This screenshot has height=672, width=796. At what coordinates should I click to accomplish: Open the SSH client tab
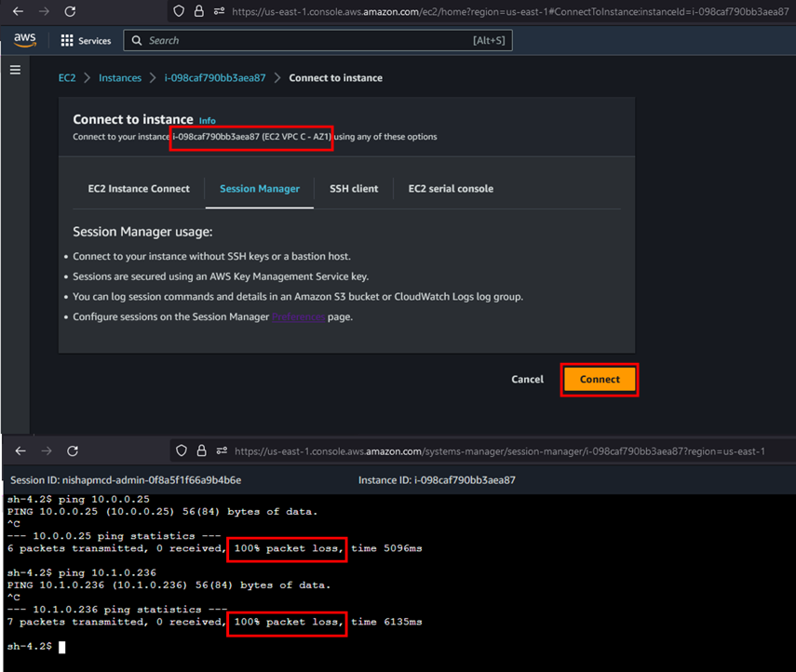point(354,189)
